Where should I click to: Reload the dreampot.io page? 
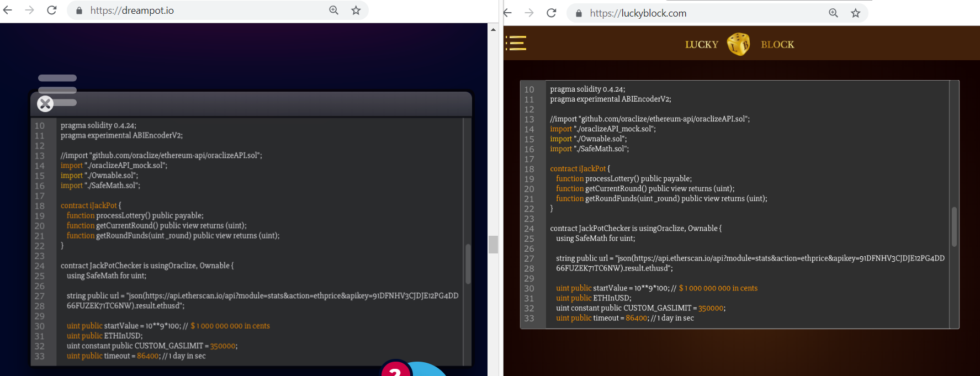click(52, 10)
